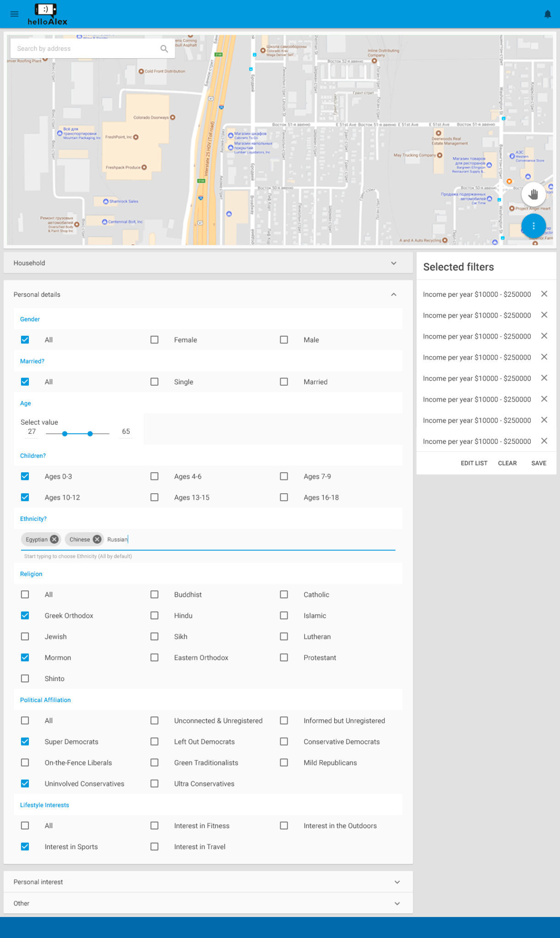Viewport: 560px width, 938px height.
Task: Expand the Other section
Action: (x=397, y=903)
